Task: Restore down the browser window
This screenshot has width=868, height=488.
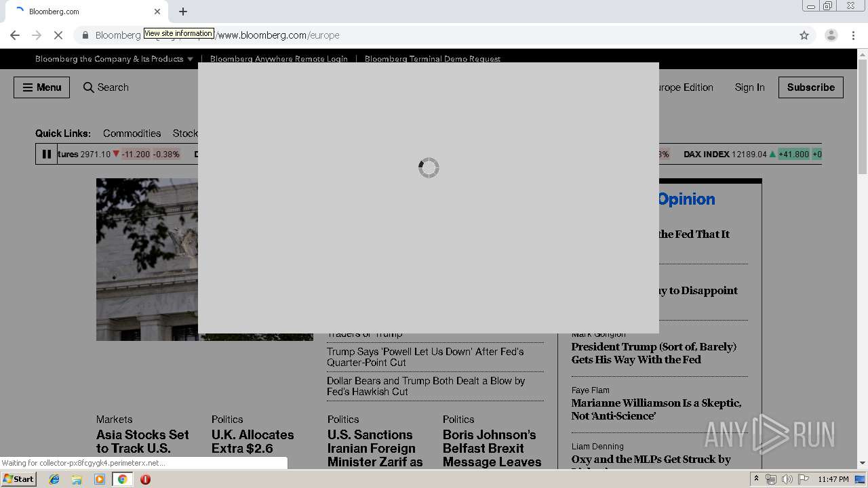Action: click(827, 6)
